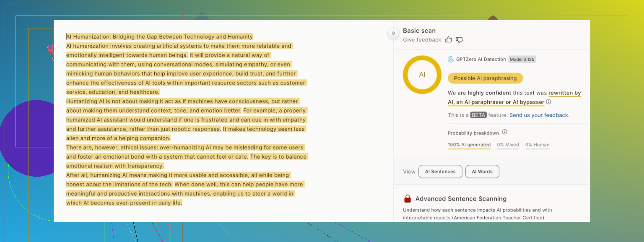This screenshot has width=644, height=242.
Task: Open the 'Send us your feedback' link
Action: tap(539, 115)
